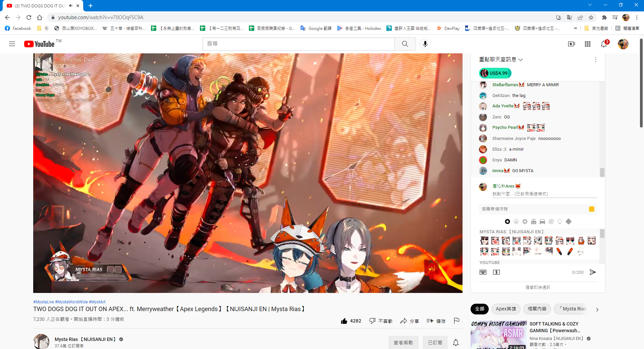Click the translate page icon in address bar
The width and height of the screenshot is (644, 349).
[x=570, y=17]
